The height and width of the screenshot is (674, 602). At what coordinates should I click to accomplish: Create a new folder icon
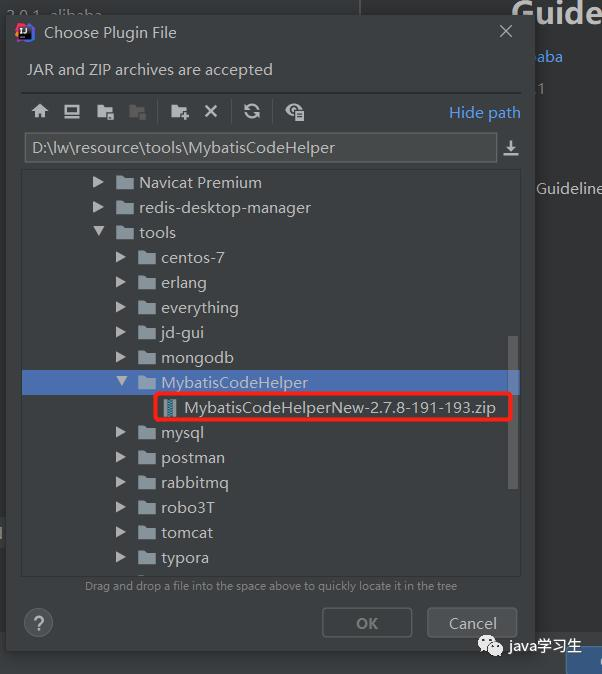(179, 112)
